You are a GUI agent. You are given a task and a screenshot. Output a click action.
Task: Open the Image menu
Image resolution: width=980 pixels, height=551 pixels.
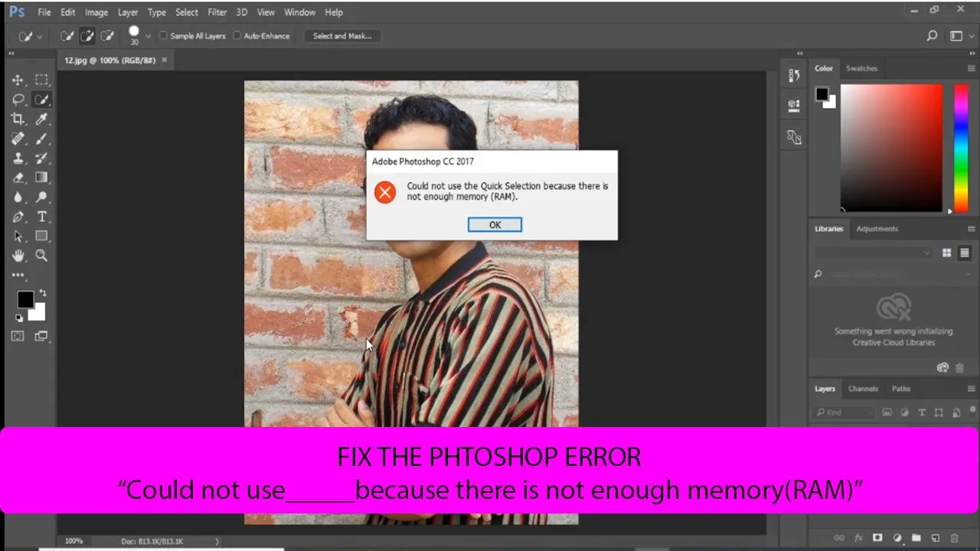(x=96, y=12)
